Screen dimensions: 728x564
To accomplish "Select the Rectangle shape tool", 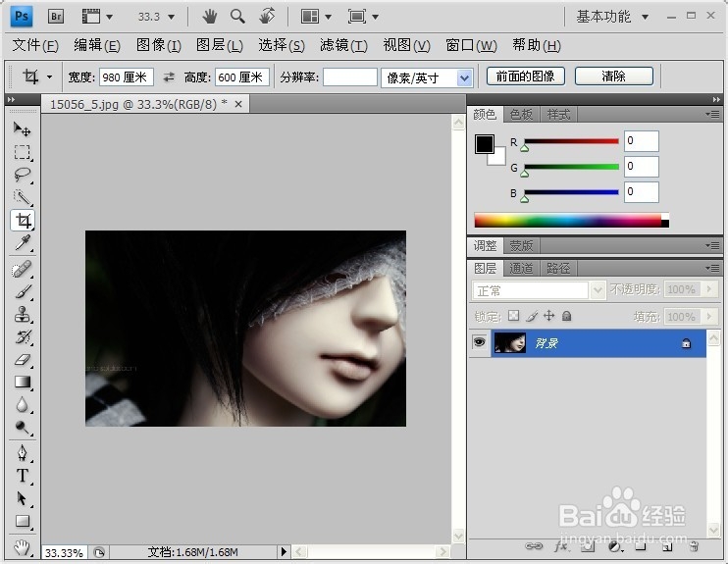I will (x=22, y=521).
